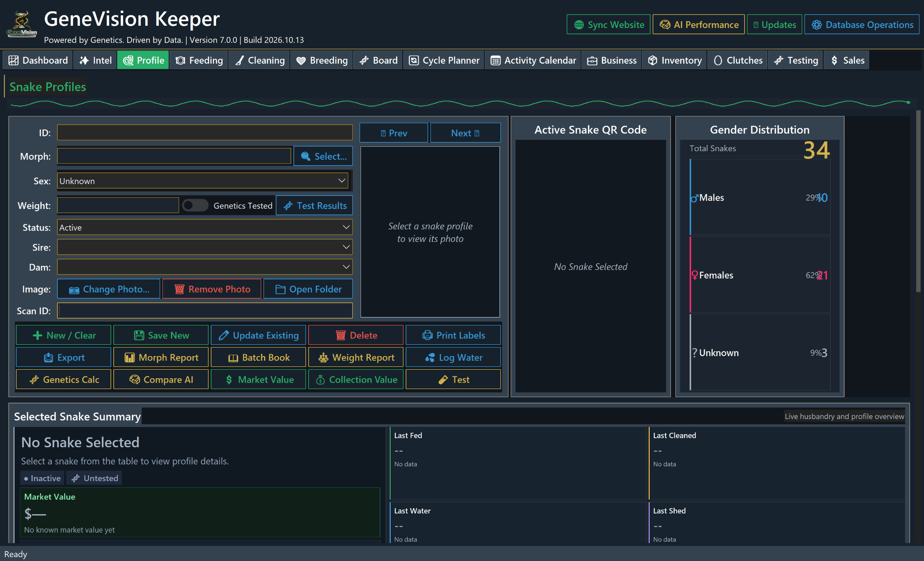Click the money bag icon on Collection Value
Screen dimensions: 924x561
(320, 380)
